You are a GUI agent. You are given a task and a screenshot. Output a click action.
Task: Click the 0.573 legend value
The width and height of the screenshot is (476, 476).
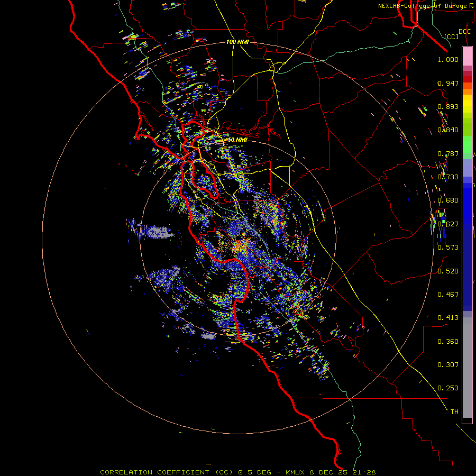(448, 248)
